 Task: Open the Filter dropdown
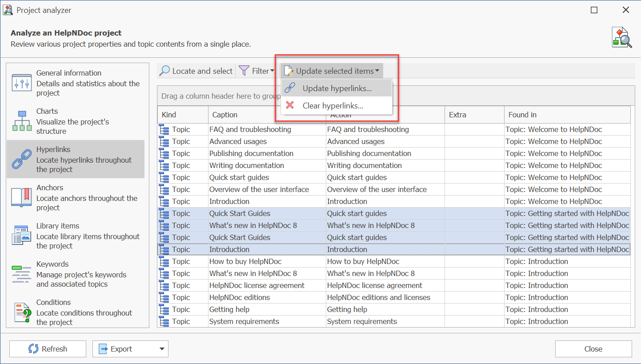[x=256, y=71]
